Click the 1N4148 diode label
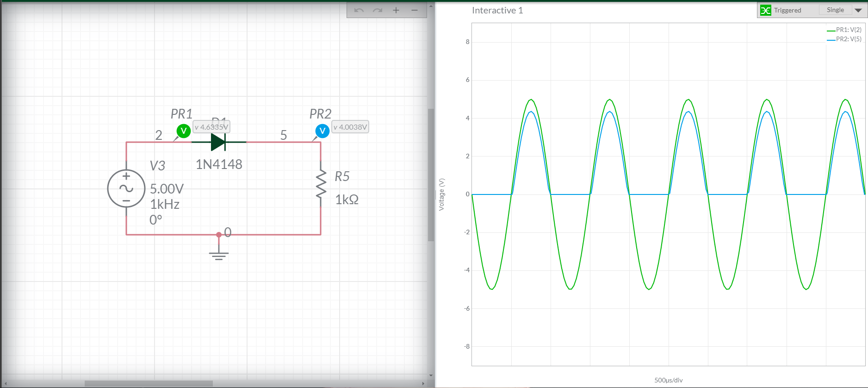The width and height of the screenshot is (868, 388). (x=219, y=164)
